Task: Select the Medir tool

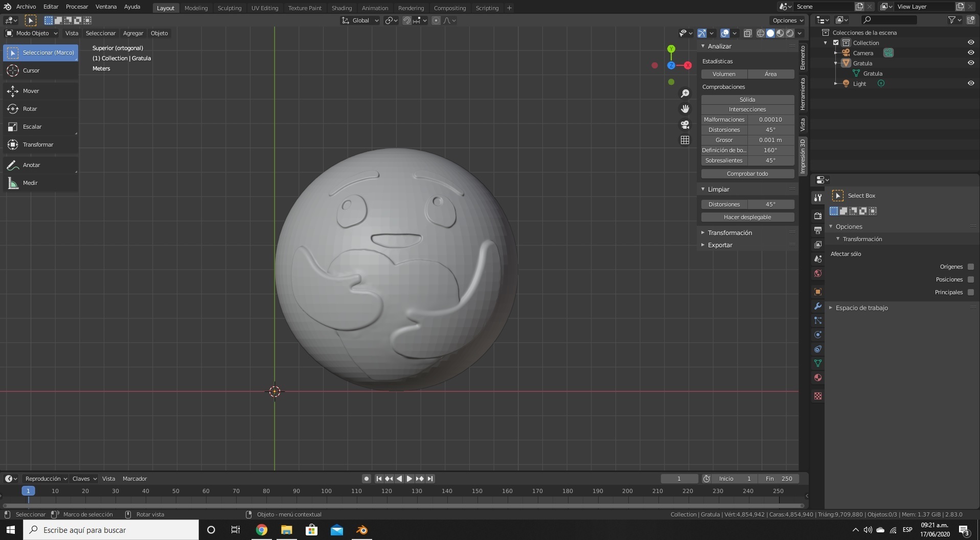Action: (x=30, y=183)
